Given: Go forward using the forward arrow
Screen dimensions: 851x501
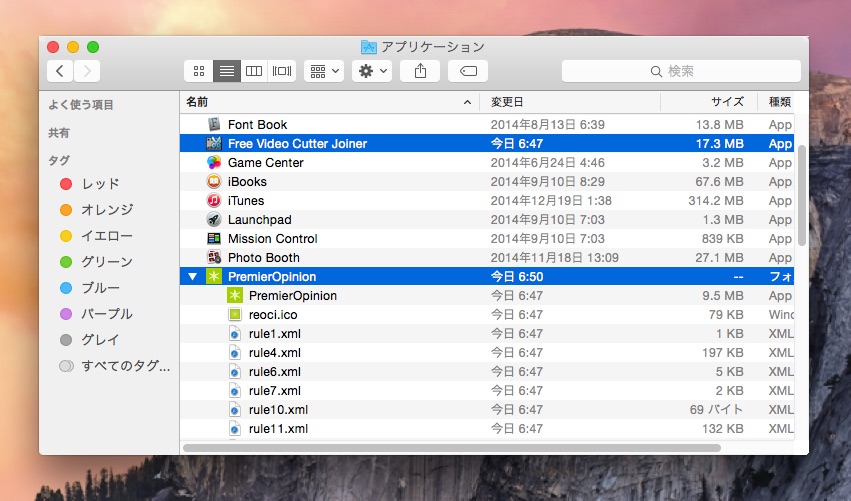Looking at the screenshot, I should coord(87,71).
